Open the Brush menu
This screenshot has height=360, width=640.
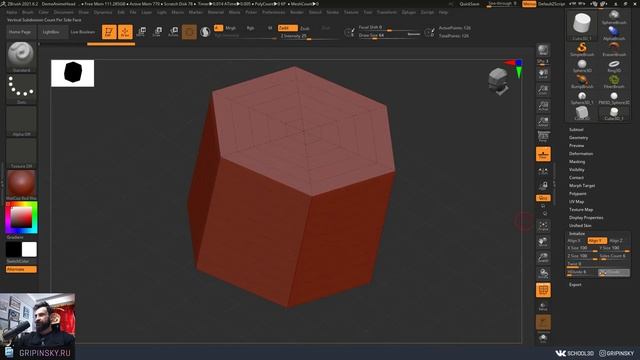tap(28, 12)
